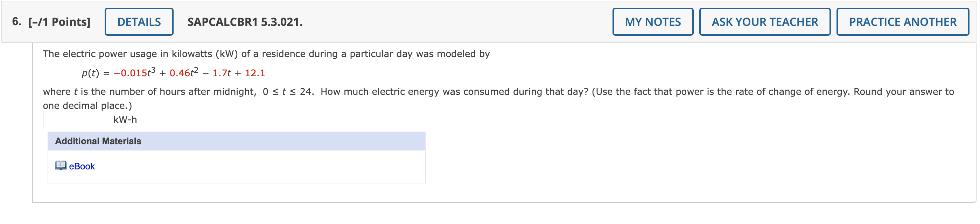
Task: Focus the empty answer input field
Action: [76, 119]
